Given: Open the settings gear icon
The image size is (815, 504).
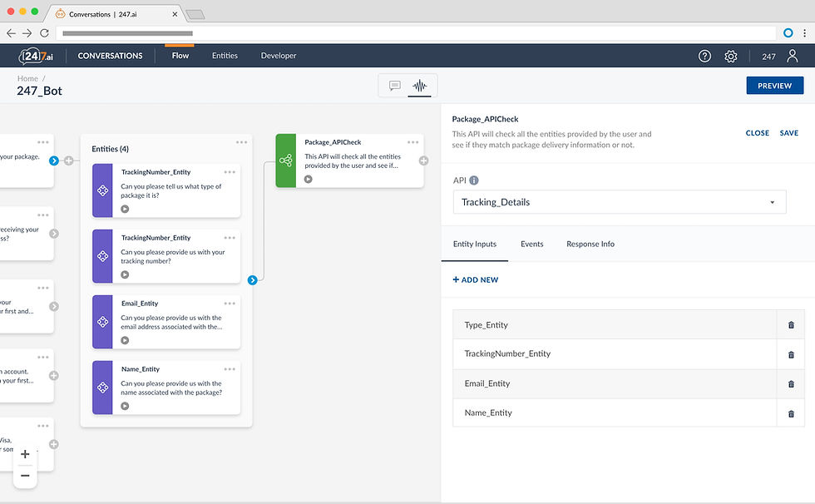Looking at the screenshot, I should pyautogui.click(x=730, y=56).
